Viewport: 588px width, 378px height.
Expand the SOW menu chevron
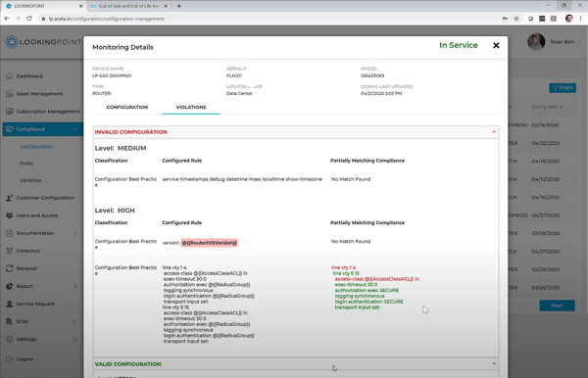pos(74,321)
